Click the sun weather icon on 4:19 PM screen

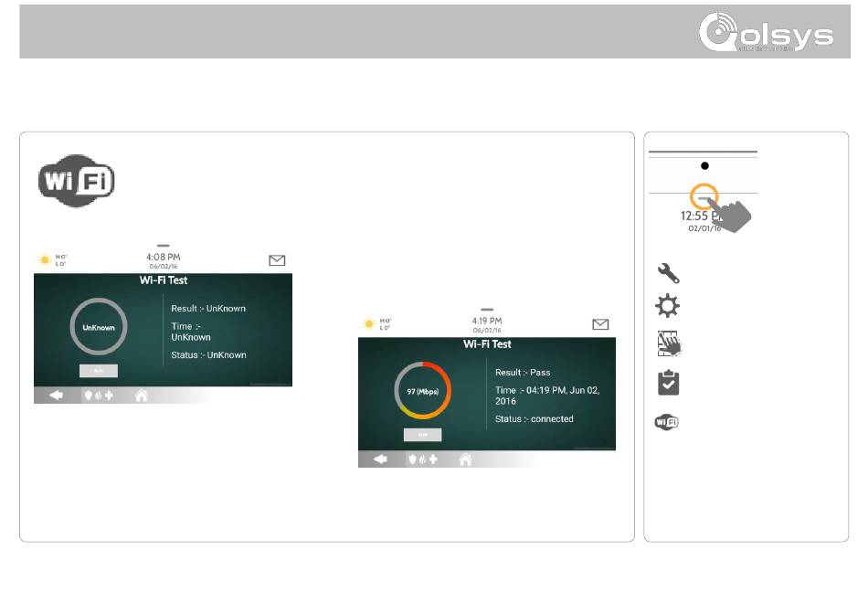pyautogui.click(x=369, y=323)
